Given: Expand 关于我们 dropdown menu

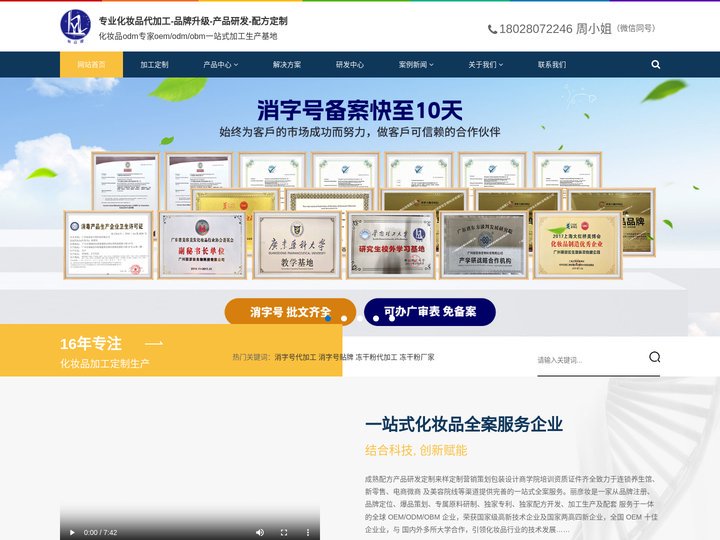Looking at the screenshot, I should (x=486, y=65).
